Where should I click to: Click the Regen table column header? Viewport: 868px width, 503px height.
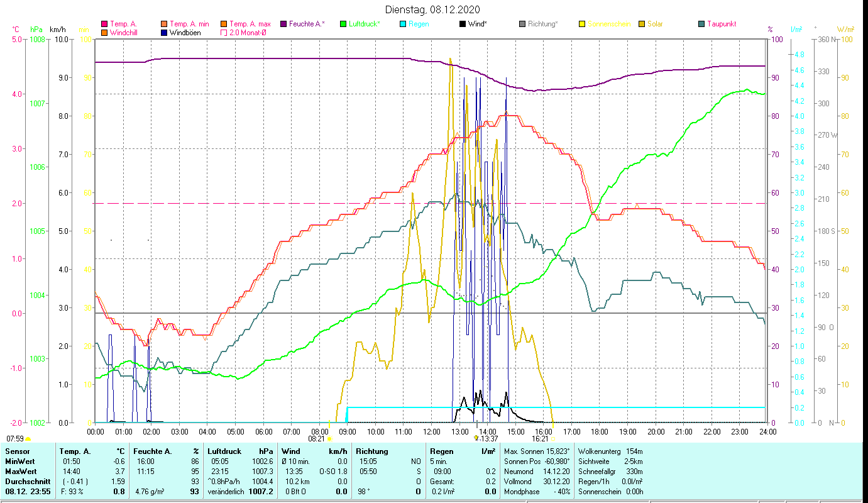point(442,451)
